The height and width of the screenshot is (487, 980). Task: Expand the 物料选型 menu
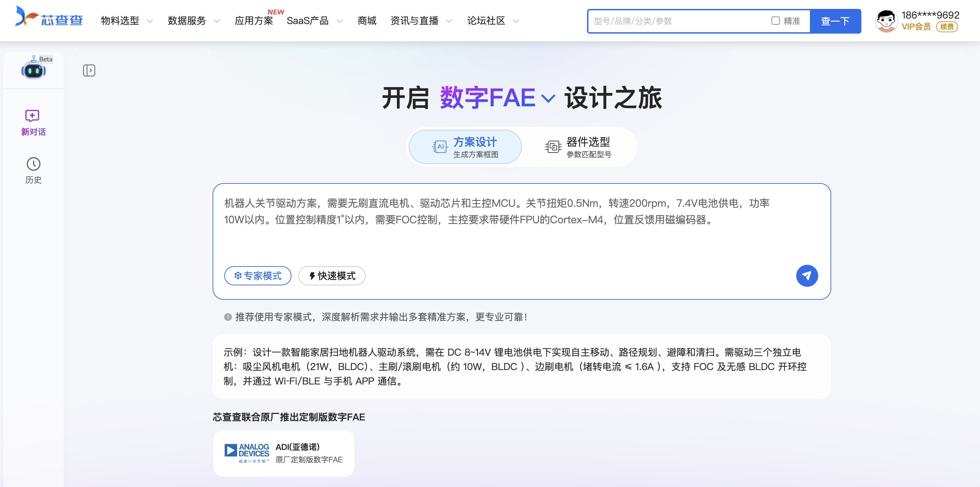coord(127,21)
